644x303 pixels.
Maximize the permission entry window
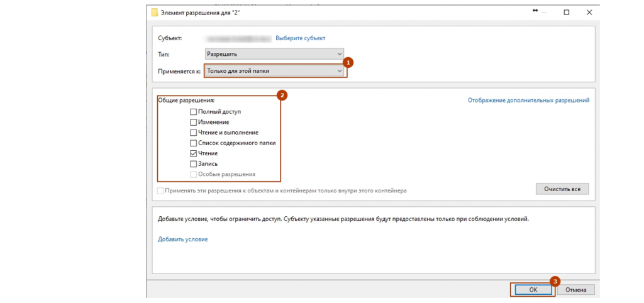[566, 11]
